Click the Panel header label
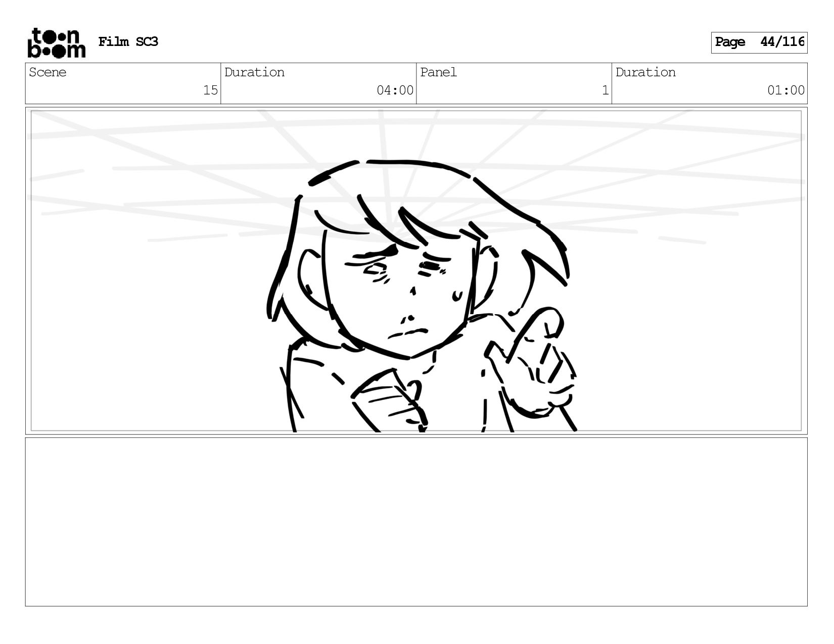Image resolution: width=834 pixels, height=644 pixels. coord(438,72)
